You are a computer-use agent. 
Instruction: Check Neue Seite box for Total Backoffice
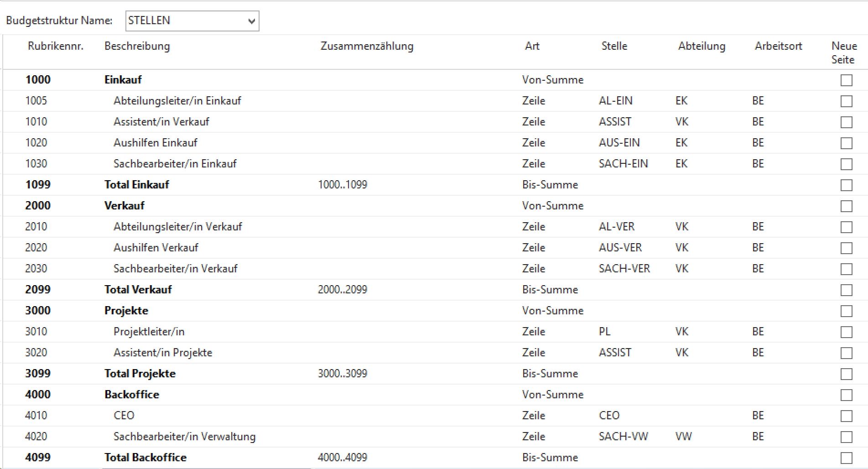(846, 458)
